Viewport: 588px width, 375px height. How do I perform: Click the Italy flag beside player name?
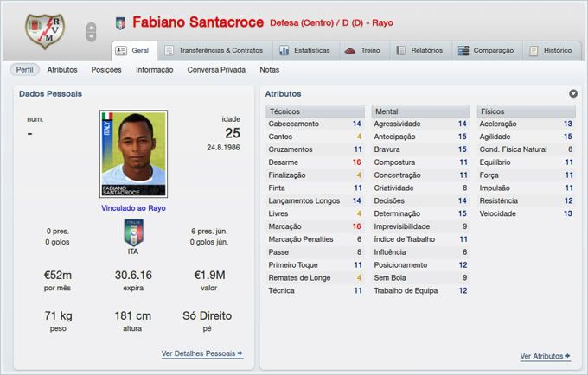120,22
